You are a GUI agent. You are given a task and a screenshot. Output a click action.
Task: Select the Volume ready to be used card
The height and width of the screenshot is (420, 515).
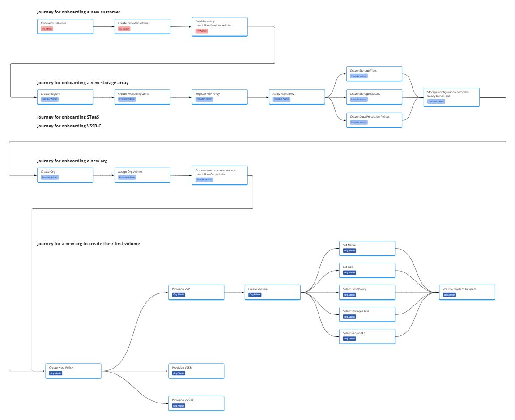[x=467, y=292]
